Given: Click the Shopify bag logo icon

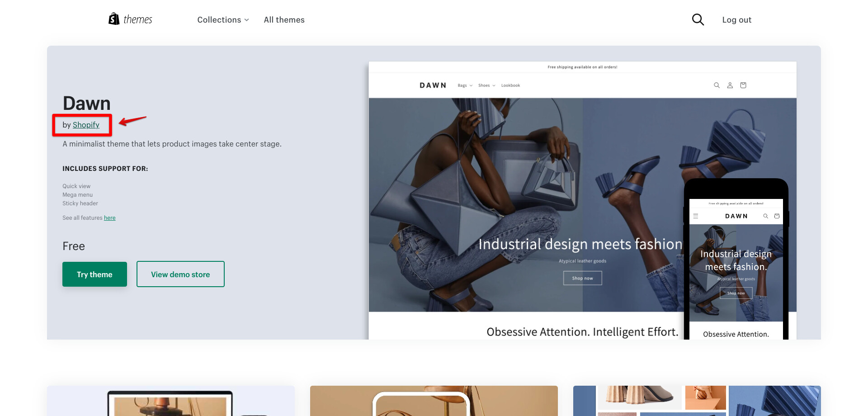Looking at the screenshot, I should (x=114, y=19).
